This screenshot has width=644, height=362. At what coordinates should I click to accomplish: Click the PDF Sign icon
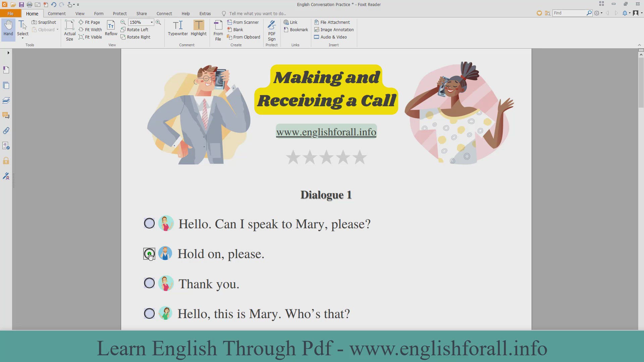coord(272,30)
